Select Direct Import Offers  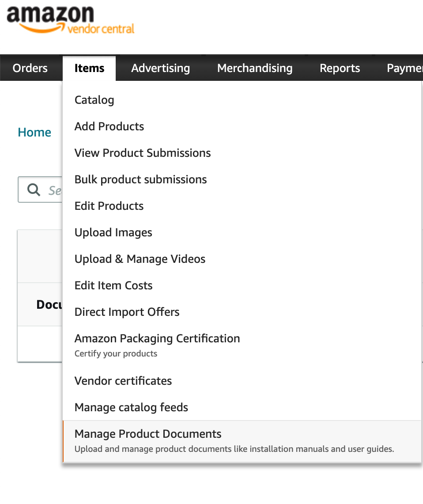(x=127, y=312)
